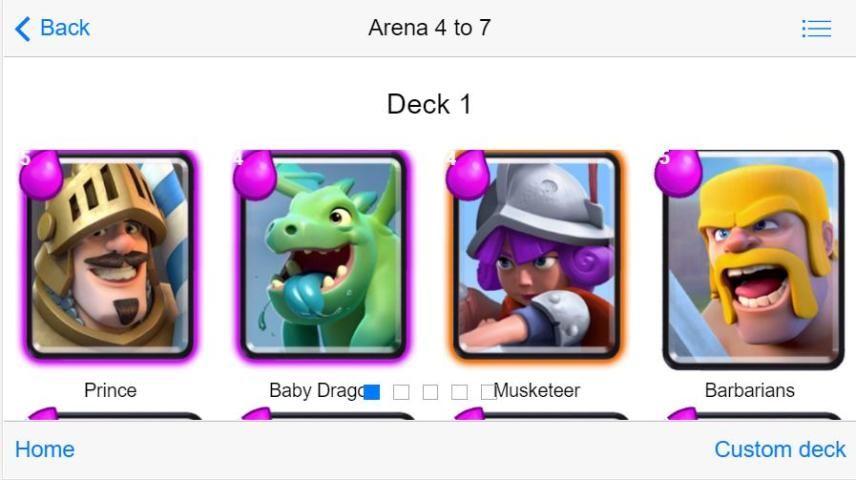
Task: Tap Barbarians' elixir cost drop
Action: tap(678, 174)
